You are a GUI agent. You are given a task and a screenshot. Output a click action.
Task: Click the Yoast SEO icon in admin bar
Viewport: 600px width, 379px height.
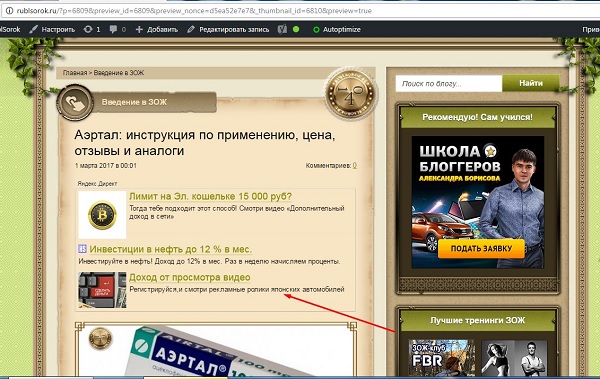click(x=282, y=29)
